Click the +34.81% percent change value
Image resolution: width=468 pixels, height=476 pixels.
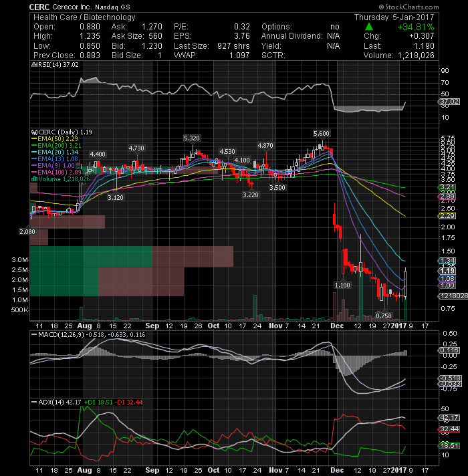(x=415, y=27)
